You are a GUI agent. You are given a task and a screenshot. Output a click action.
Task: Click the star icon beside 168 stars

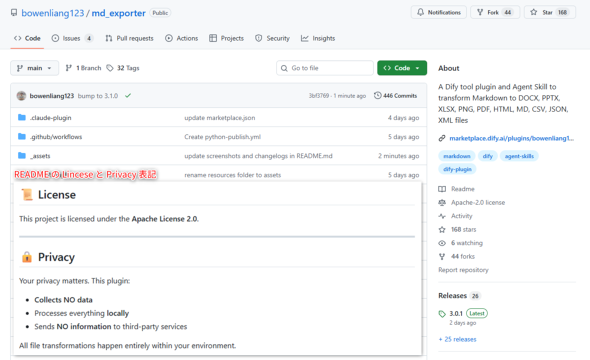tap(442, 229)
